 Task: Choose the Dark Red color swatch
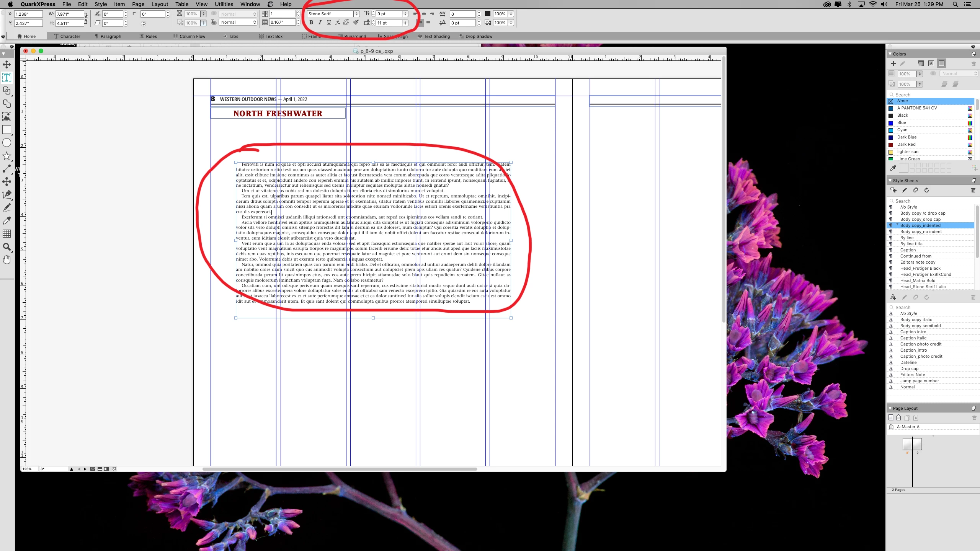coord(906,144)
